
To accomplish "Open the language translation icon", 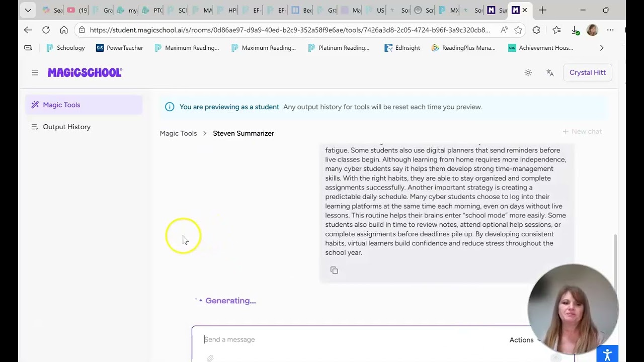I will pos(550,72).
